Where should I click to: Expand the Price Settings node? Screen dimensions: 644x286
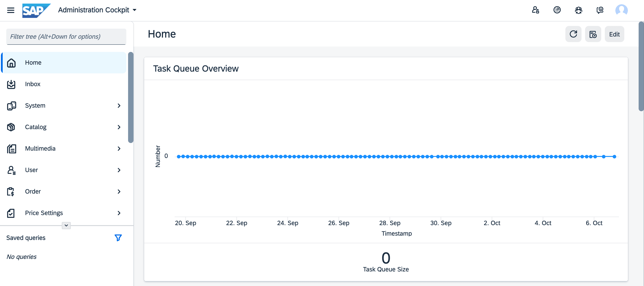pyautogui.click(x=119, y=213)
